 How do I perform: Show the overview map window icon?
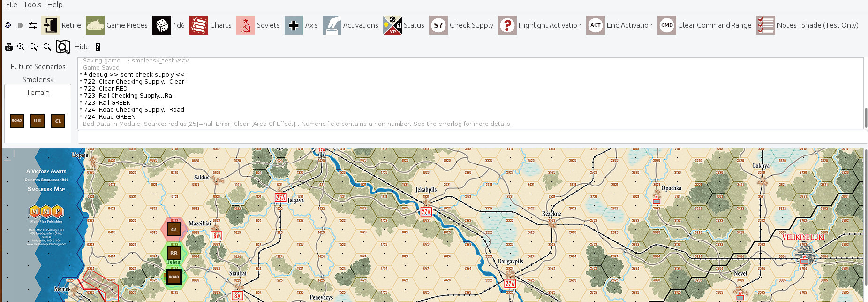[x=63, y=47]
